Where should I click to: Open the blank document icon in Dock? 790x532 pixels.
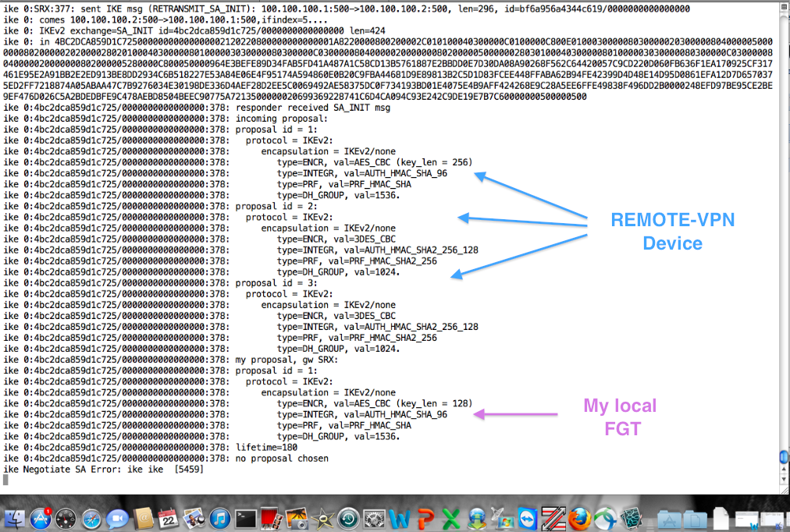pyautogui.click(x=721, y=519)
